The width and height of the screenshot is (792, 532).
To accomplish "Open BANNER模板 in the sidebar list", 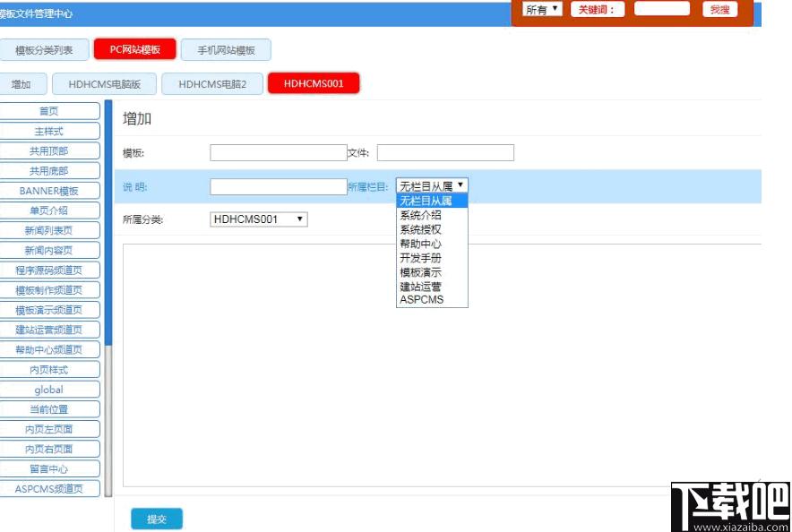I will 49,191.
